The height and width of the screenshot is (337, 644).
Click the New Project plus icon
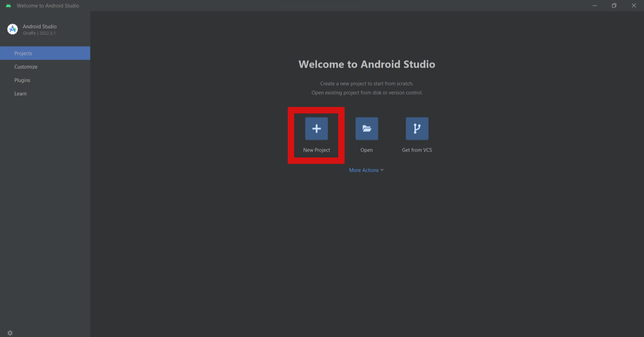click(316, 129)
